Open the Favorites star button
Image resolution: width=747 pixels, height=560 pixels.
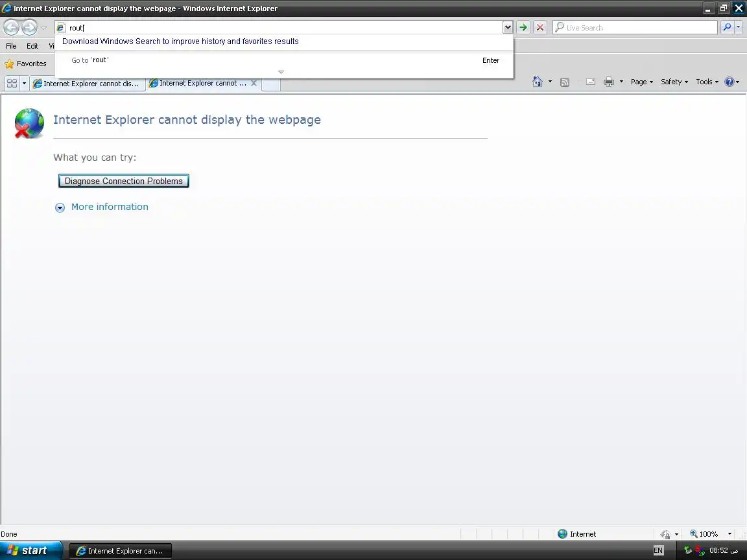tap(26, 64)
